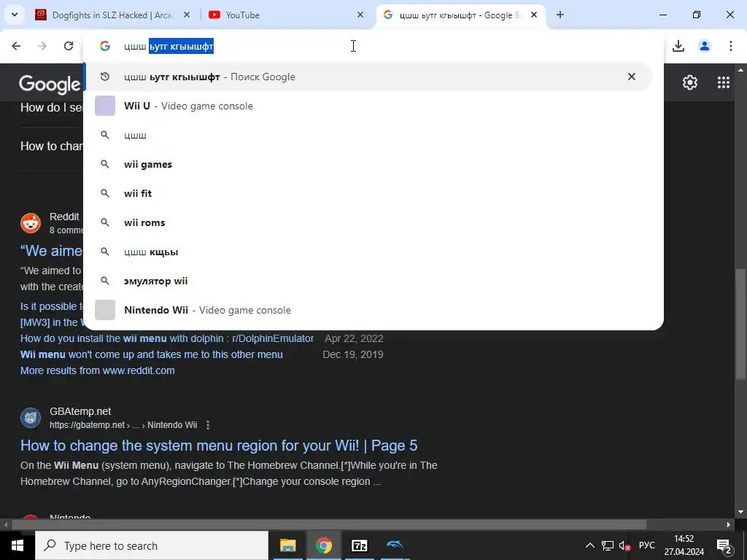Viewport: 747px width, 560px height.
Task: Open 'How to change the system menu region' result
Action: coord(219,446)
